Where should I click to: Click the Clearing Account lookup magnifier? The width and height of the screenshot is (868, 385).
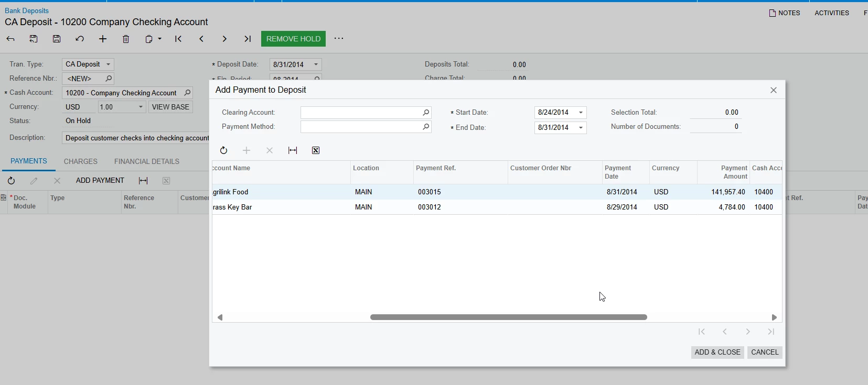(x=426, y=113)
